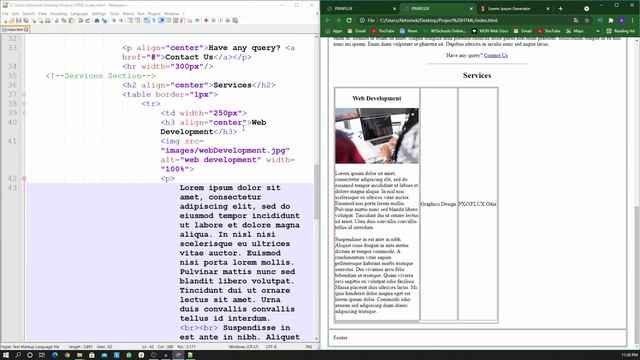Screen dimensions: 640x360
Task: Open the Encoding menu in Notepad++
Action: [58, 14]
